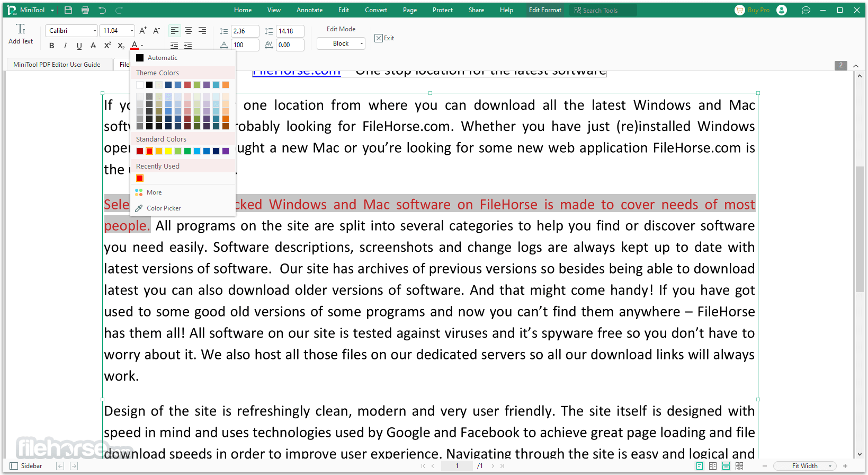Viewport: 868px width, 475px height.
Task: Apply subscript formatting
Action: (121, 46)
